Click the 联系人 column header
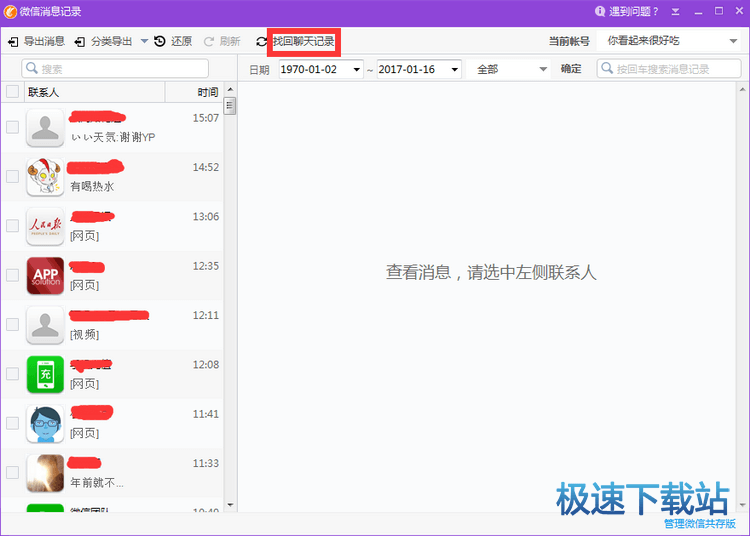Viewport: 750px width, 536px height. pos(44,92)
